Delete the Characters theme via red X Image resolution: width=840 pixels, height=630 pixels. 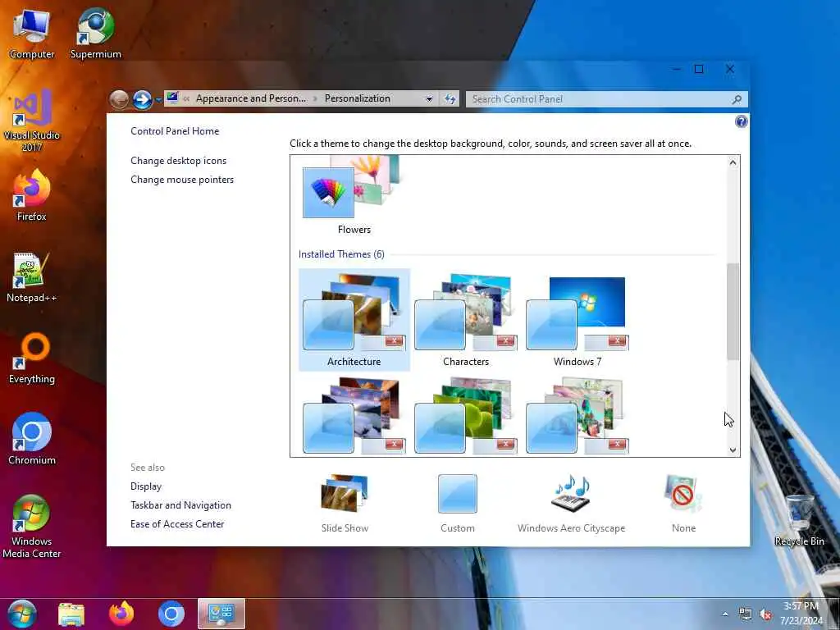point(505,340)
